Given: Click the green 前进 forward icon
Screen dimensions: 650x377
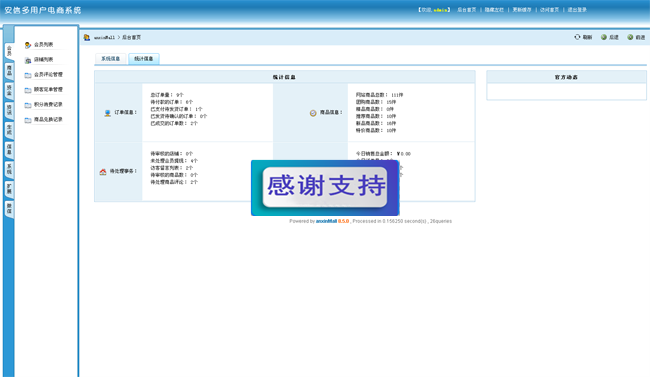Looking at the screenshot, I should [x=630, y=37].
